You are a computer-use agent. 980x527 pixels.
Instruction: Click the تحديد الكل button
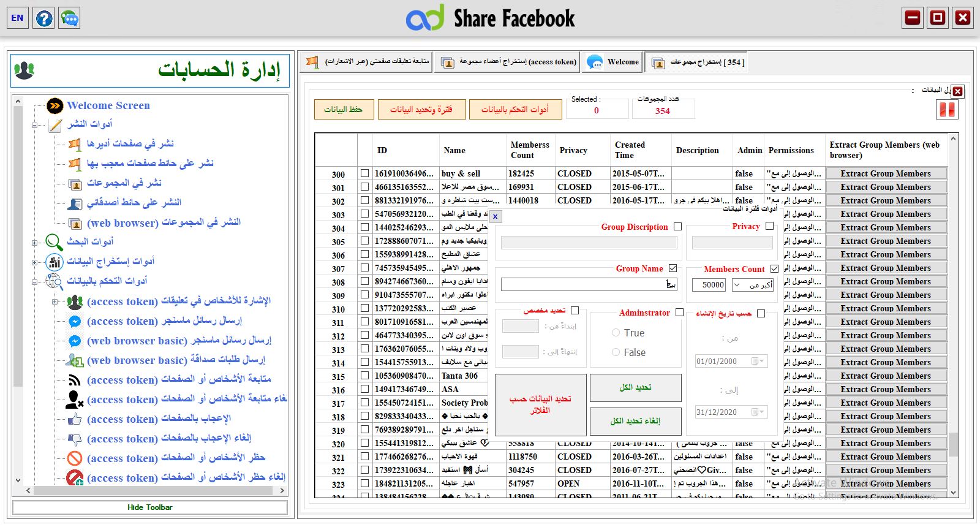click(636, 387)
